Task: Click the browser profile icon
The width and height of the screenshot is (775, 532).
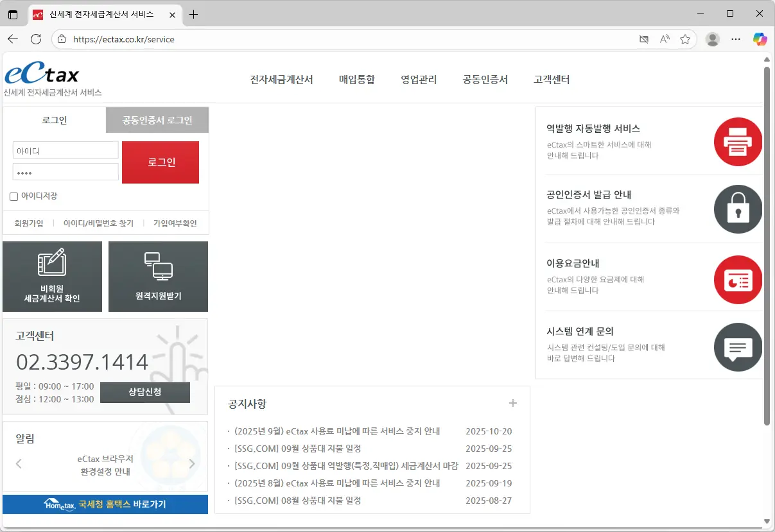Action: pos(712,39)
